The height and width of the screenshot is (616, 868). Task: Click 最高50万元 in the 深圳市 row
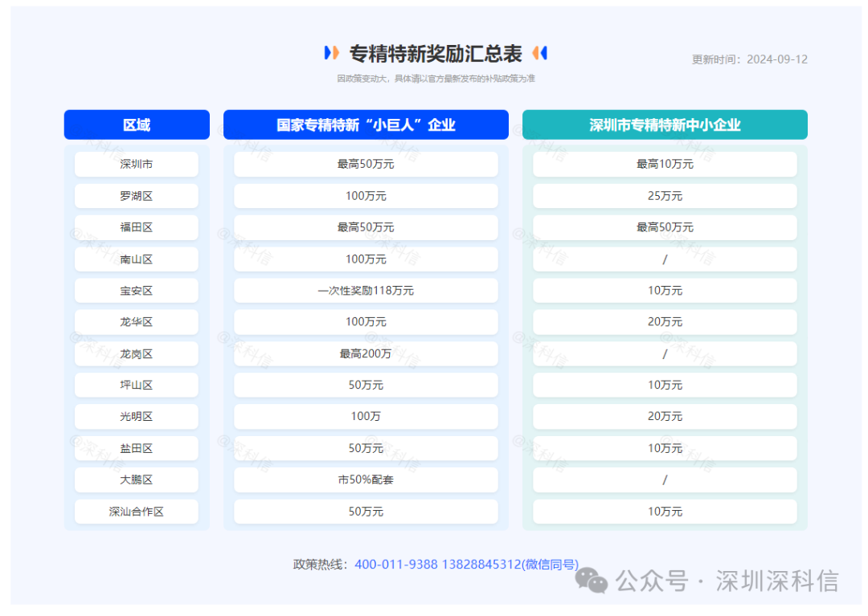pyautogui.click(x=366, y=164)
